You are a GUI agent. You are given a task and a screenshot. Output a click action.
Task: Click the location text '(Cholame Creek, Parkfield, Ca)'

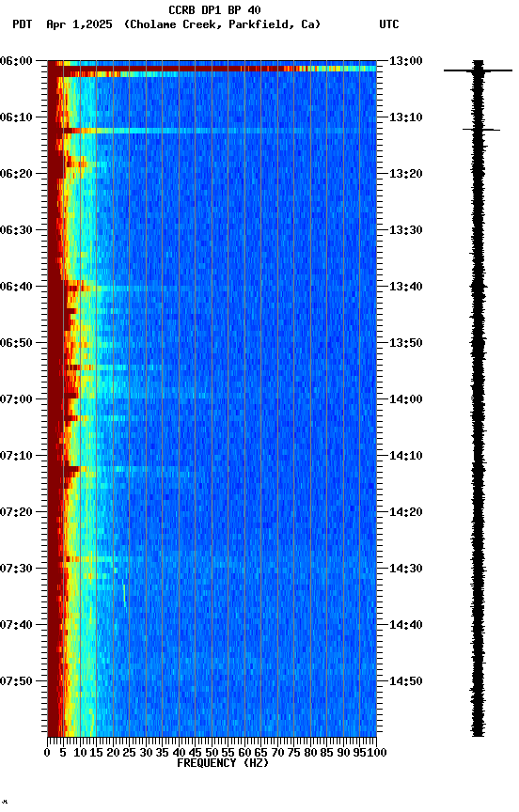pyautogui.click(x=222, y=24)
